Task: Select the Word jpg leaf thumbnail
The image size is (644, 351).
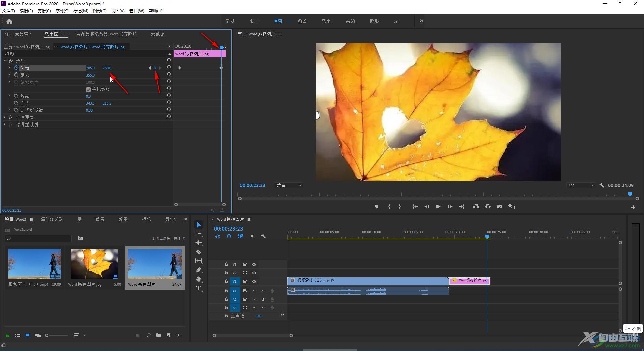Action: tap(95, 264)
